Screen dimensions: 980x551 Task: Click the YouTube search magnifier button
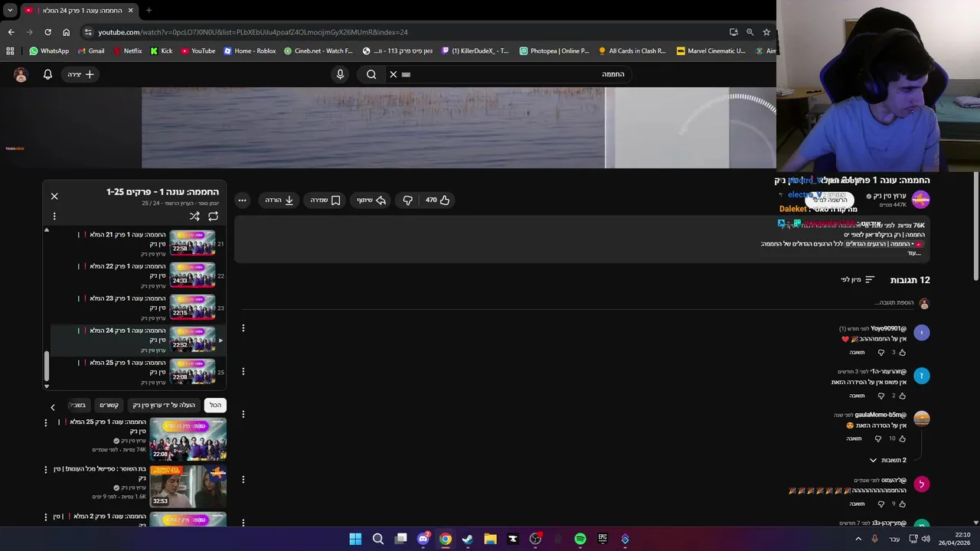tap(371, 74)
